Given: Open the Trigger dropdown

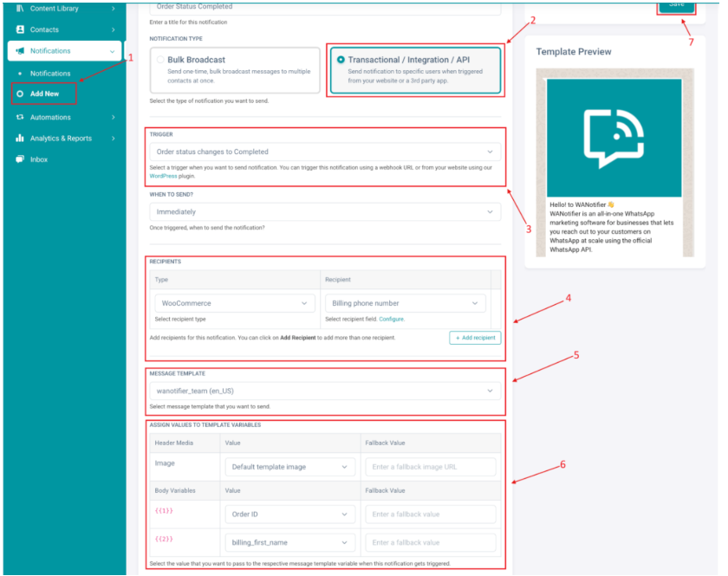Looking at the screenshot, I should coord(325,152).
